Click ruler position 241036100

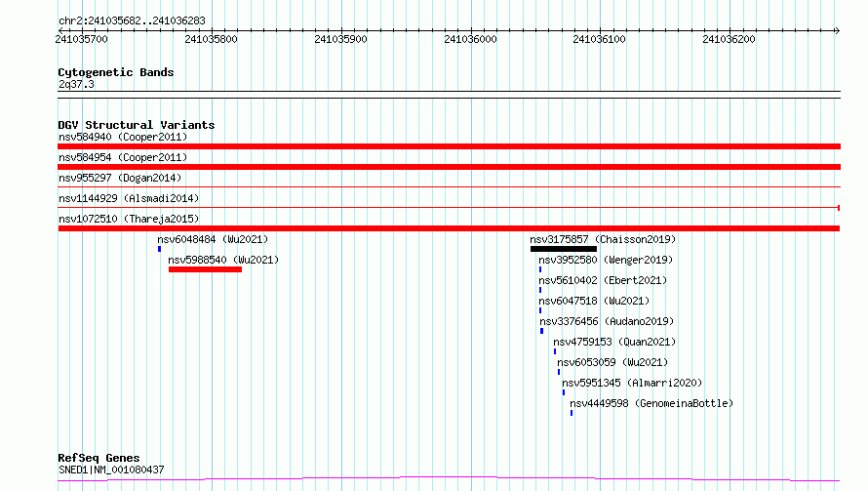(x=600, y=39)
